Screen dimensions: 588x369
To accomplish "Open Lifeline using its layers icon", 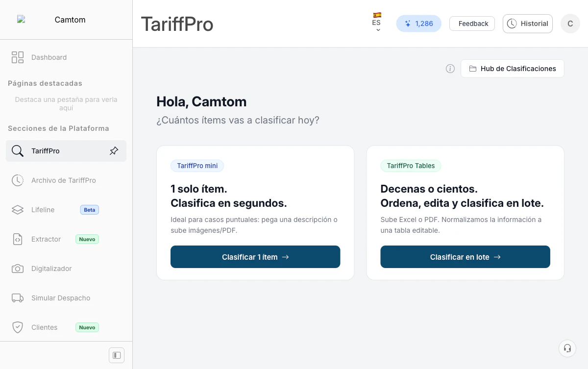I will click(x=17, y=210).
